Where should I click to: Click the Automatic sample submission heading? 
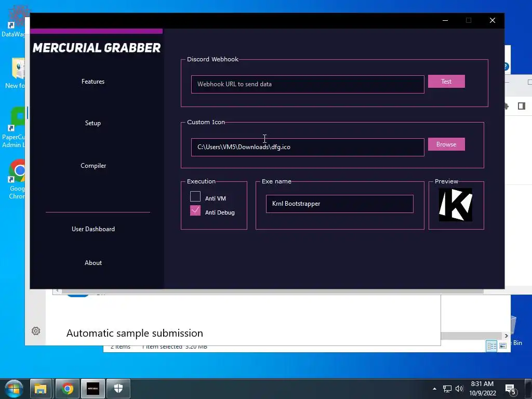tap(135, 333)
